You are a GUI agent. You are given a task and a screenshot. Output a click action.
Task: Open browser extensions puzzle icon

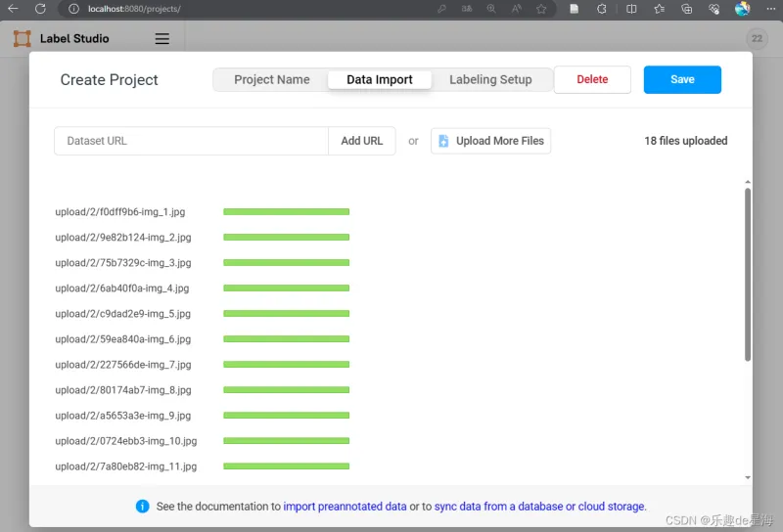(601, 9)
